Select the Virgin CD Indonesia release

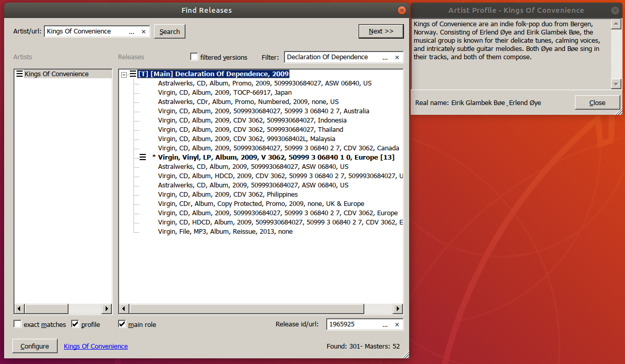252,120
